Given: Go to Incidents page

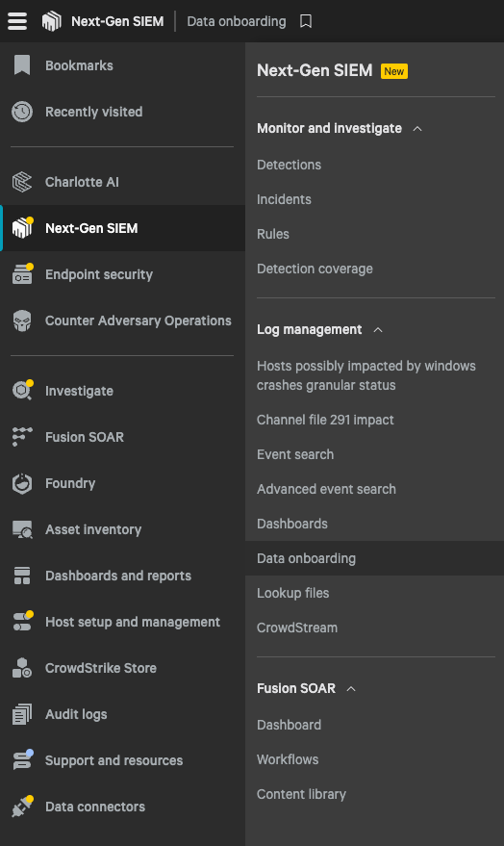Looking at the screenshot, I should pyautogui.click(x=284, y=199).
